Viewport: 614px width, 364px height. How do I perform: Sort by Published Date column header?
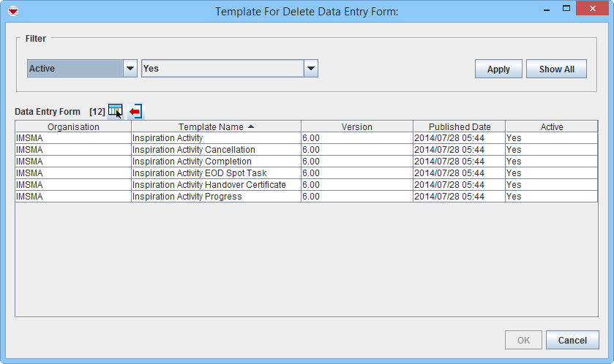click(x=459, y=126)
